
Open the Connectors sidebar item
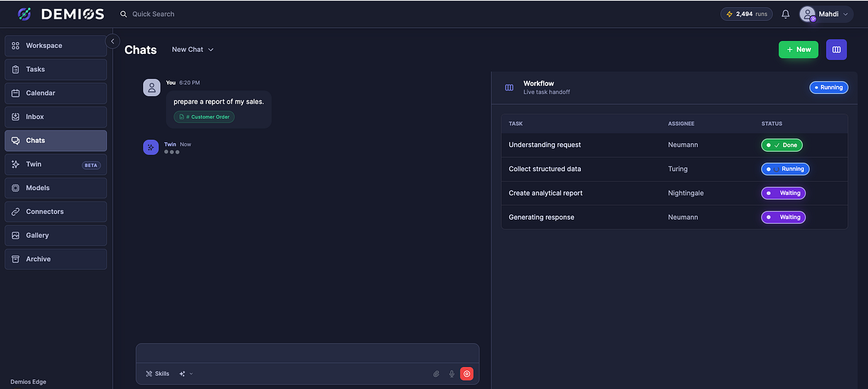coord(56,211)
